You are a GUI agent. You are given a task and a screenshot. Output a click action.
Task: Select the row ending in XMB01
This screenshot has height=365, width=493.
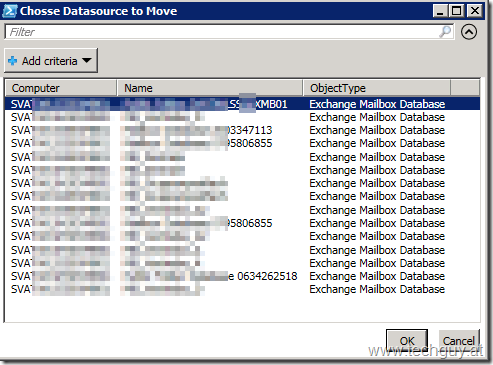(242, 104)
